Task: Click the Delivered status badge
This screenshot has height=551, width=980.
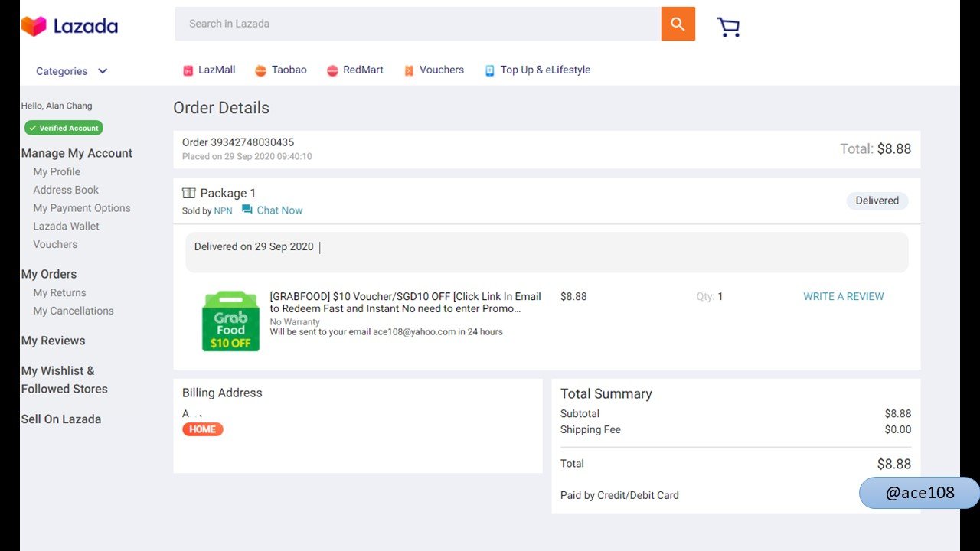Action: 877,201
